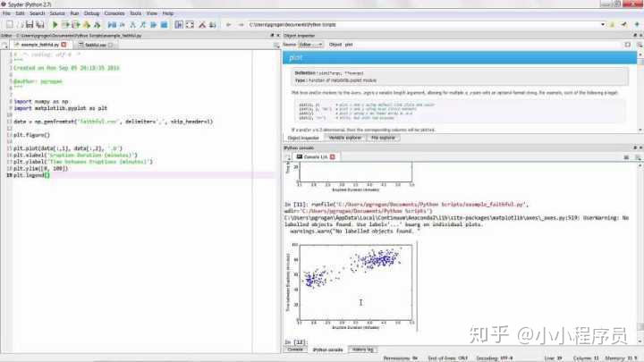Click the New file toolbar icon
The image size is (644, 362).
[x=10, y=25]
